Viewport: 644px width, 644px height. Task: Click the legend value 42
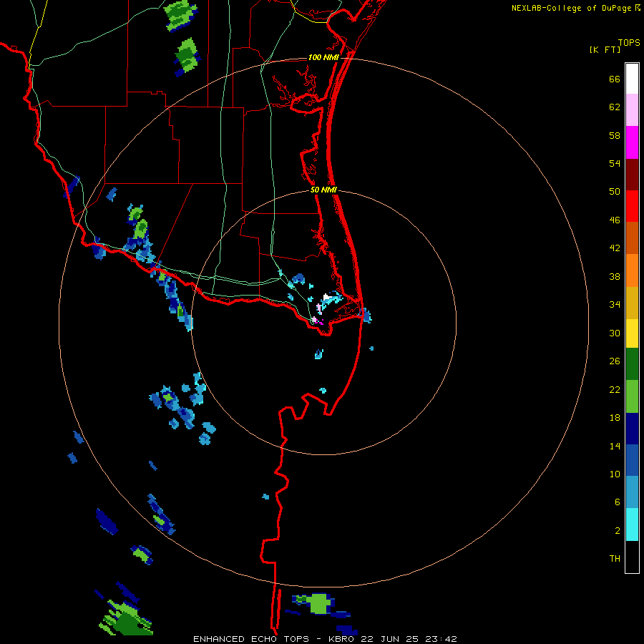(615, 248)
